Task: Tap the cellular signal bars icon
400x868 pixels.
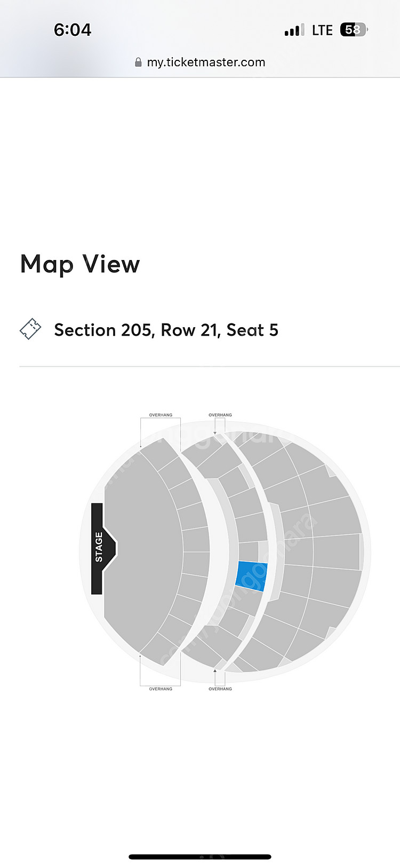Action: tap(294, 30)
